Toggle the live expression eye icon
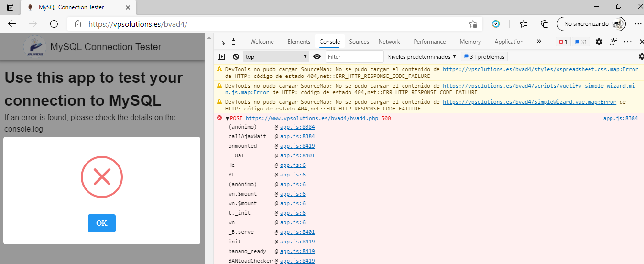Image resolution: width=644 pixels, height=264 pixels. point(317,56)
